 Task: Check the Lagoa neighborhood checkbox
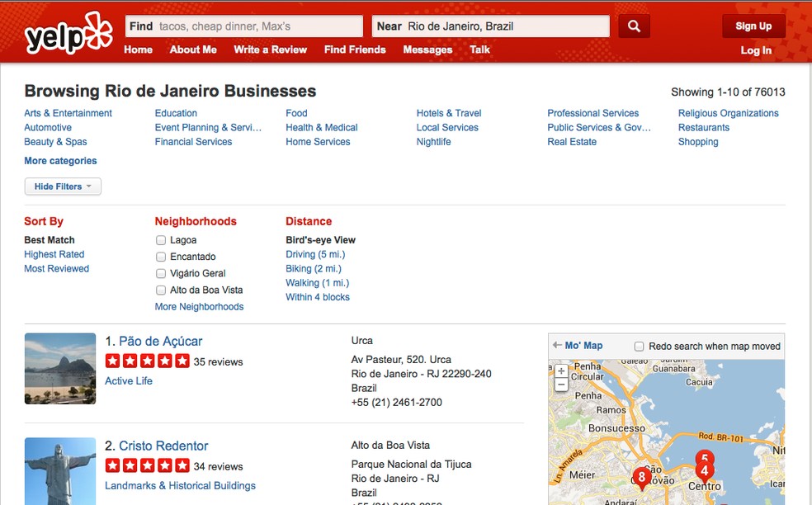point(160,239)
